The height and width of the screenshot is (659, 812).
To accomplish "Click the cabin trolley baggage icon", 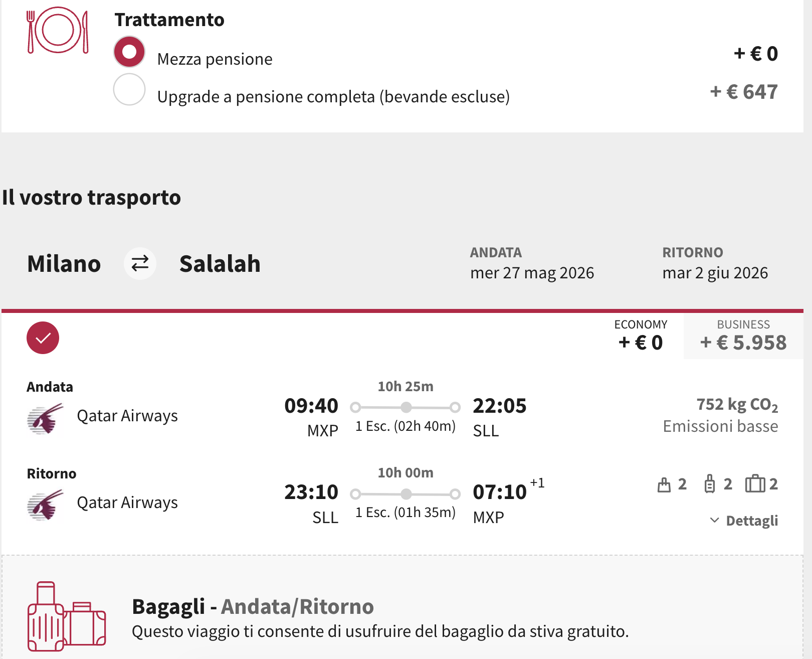I will pos(710,484).
